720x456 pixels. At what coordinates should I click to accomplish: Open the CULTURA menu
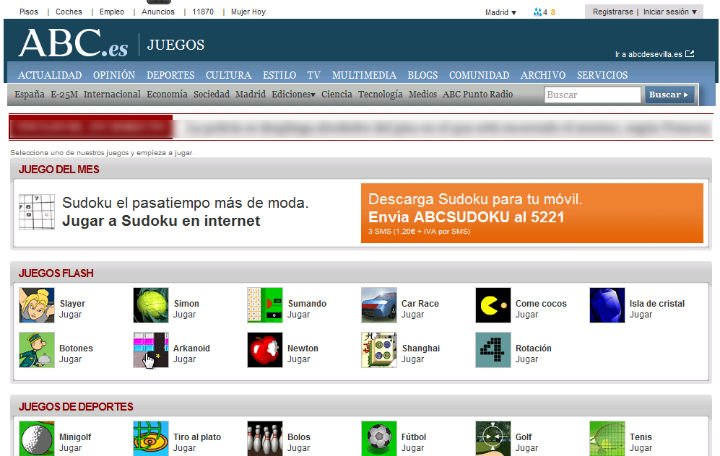(228, 75)
